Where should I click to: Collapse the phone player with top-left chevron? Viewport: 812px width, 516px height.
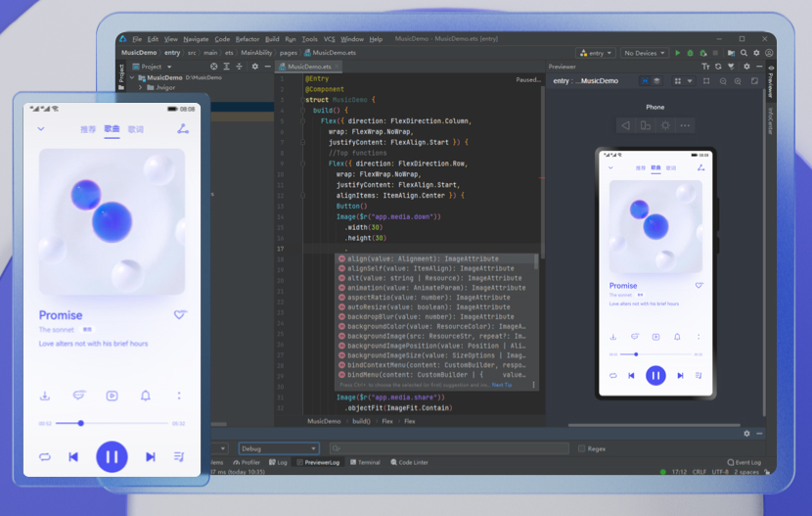click(41, 128)
